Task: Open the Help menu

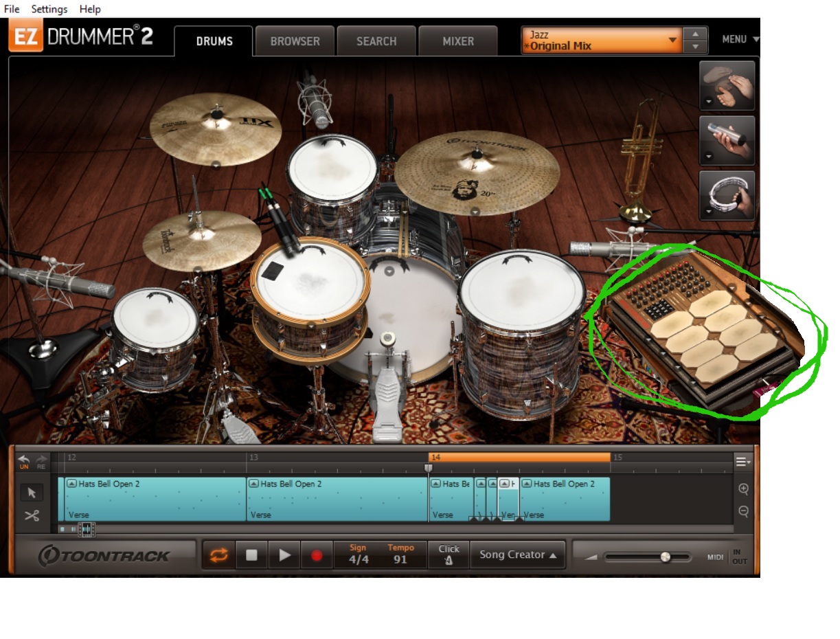Action: [90, 9]
